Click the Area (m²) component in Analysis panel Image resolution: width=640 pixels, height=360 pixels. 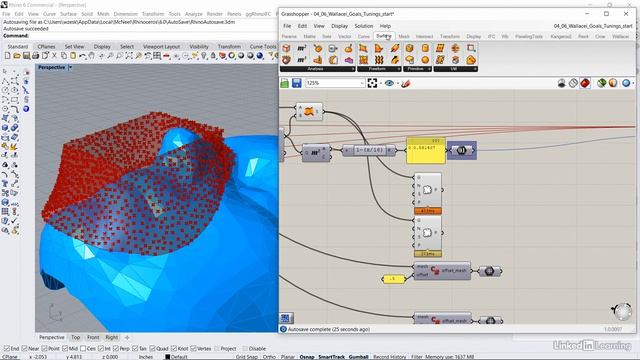click(302, 48)
